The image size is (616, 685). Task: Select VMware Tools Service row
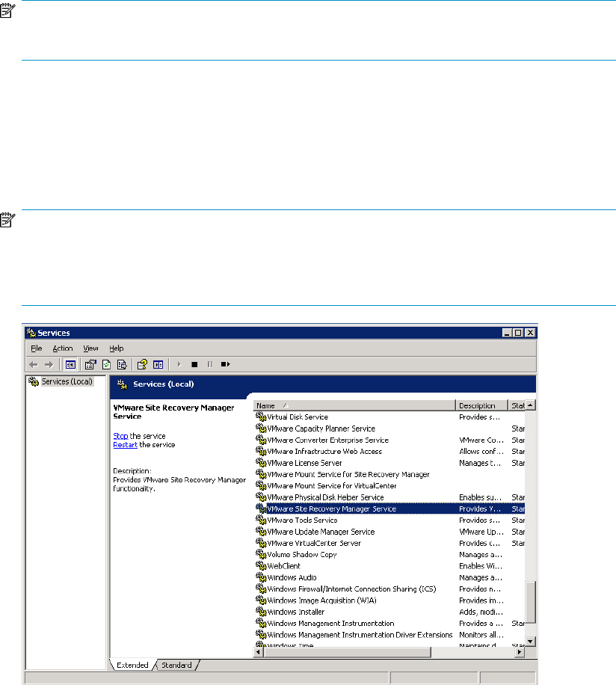[301, 520]
